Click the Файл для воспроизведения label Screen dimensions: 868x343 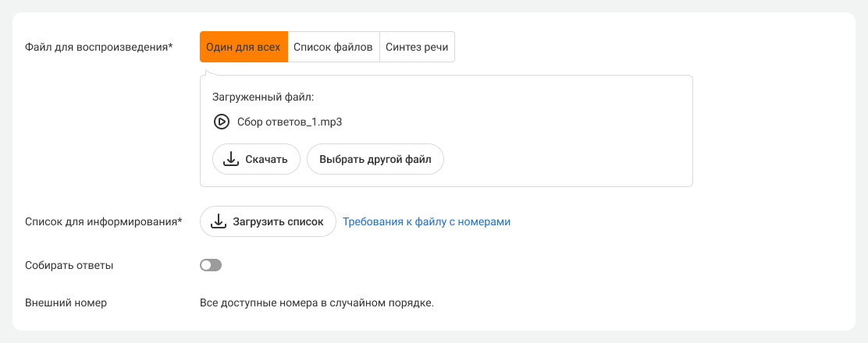pos(96,47)
